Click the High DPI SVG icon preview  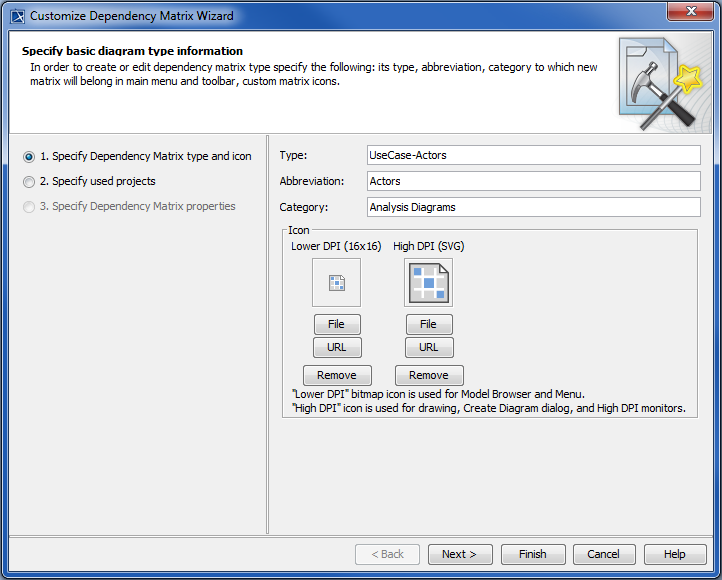pyautogui.click(x=429, y=283)
